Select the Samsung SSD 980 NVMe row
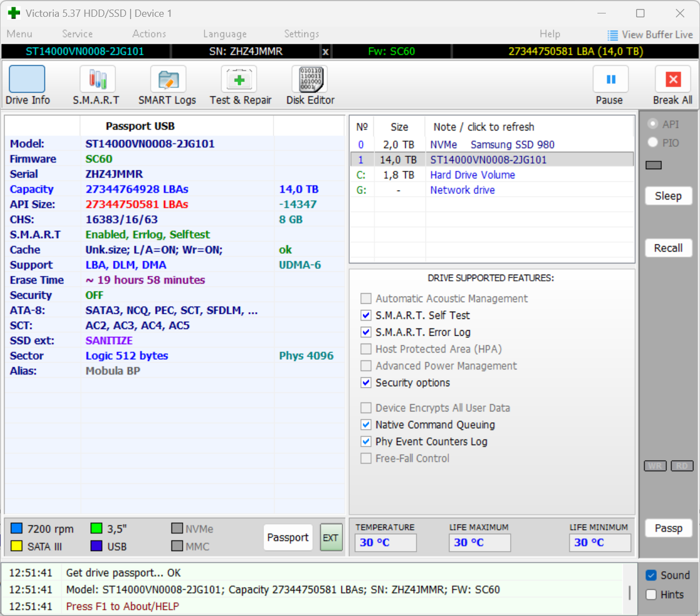 click(492, 145)
